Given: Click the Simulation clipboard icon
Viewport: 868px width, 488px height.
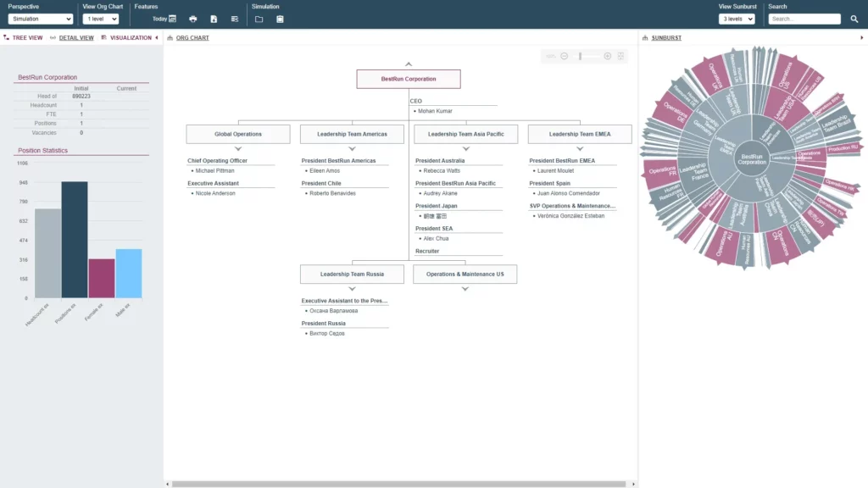Looking at the screenshot, I should (x=280, y=19).
